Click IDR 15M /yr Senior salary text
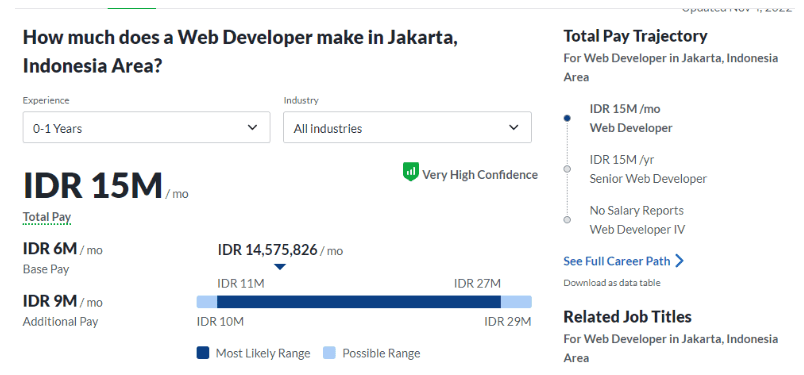This screenshot has height=375, width=804. tap(622, 160)
